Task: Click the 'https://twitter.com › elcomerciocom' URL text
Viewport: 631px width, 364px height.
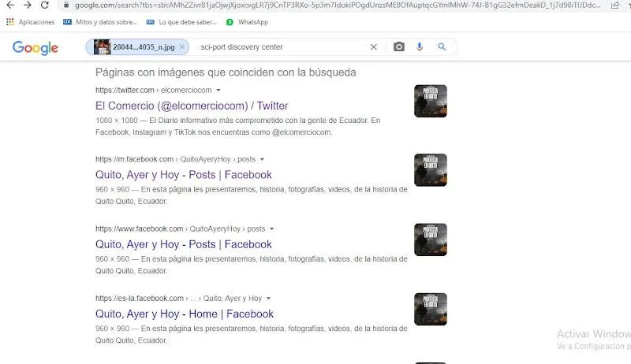Action: 153,90
